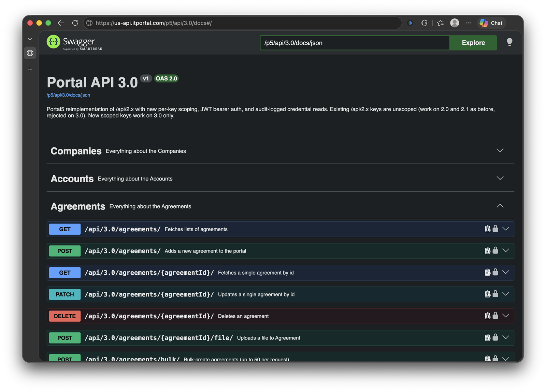Expand POST adds a new agreement chevron
Image resolution: width=546 pixels, height=392 pixels.
[505, 251]
